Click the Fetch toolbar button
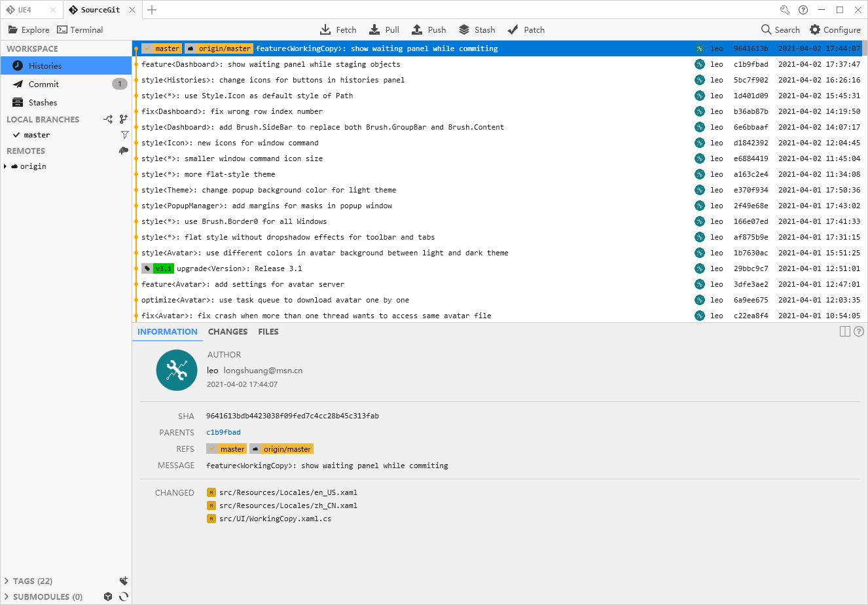 pos(338,29)
